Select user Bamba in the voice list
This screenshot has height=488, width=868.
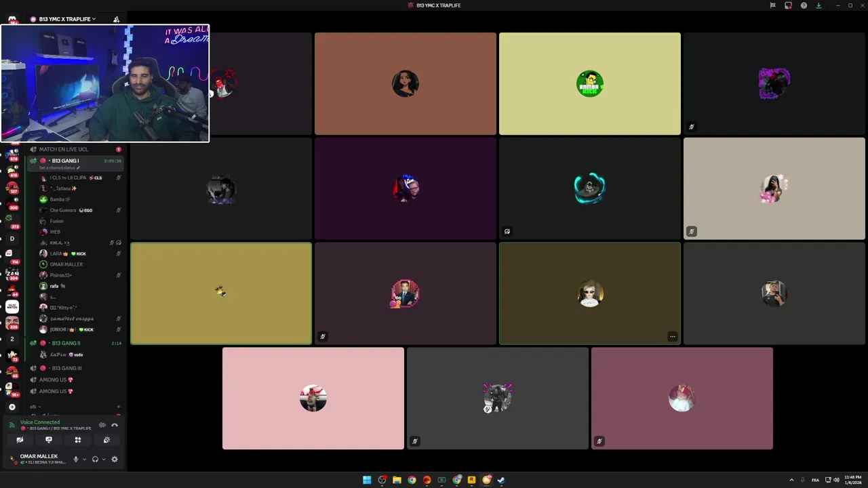pos(80,199)
